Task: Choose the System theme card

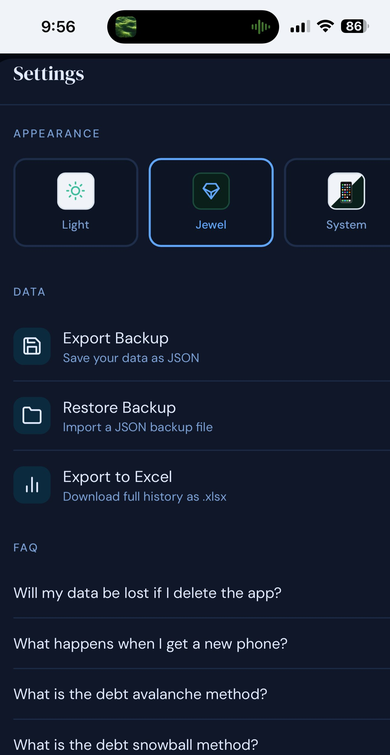Action: pos(337,202)
